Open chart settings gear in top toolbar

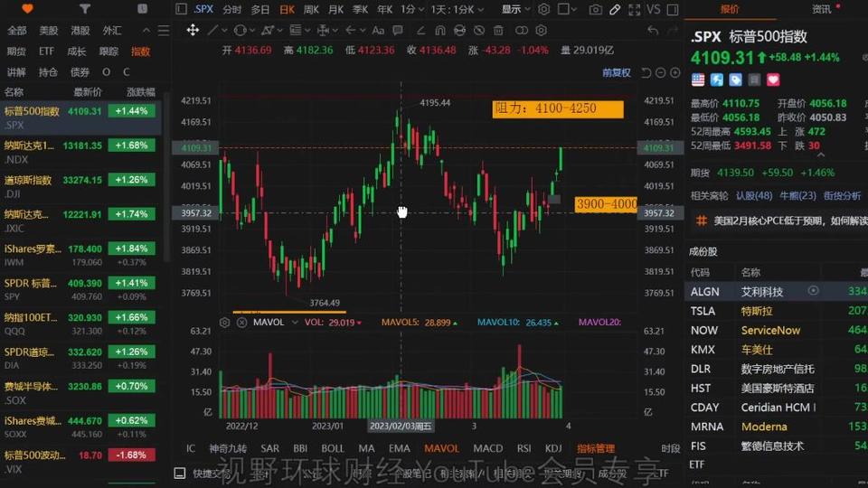[544, 9]
